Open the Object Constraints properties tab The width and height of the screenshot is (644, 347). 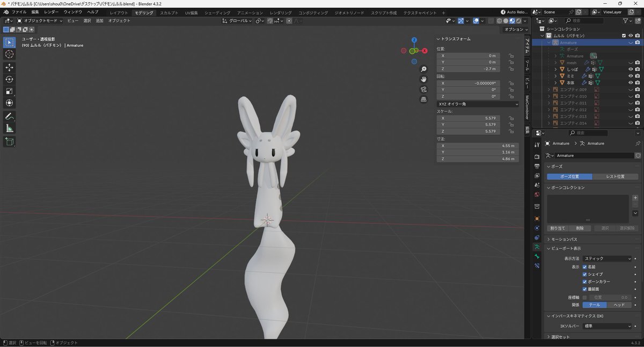coord(537,237)
